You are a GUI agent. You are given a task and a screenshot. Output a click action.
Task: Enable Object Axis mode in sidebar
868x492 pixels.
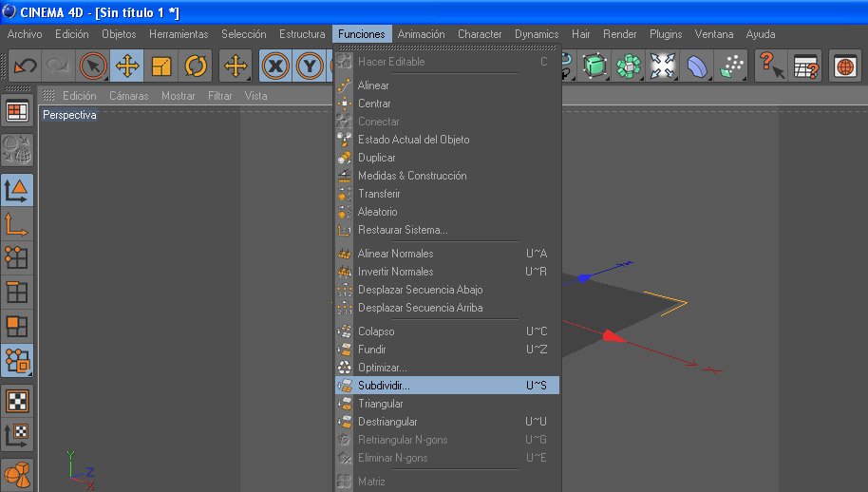17,224
